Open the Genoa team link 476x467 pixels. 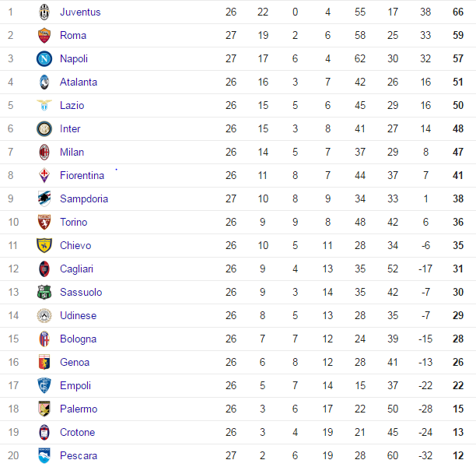point(75,362)
